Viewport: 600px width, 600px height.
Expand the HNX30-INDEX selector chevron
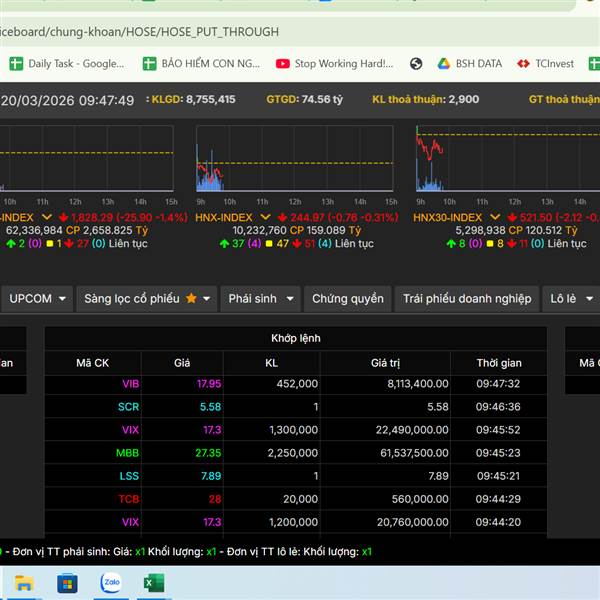(x=495, y=217)
